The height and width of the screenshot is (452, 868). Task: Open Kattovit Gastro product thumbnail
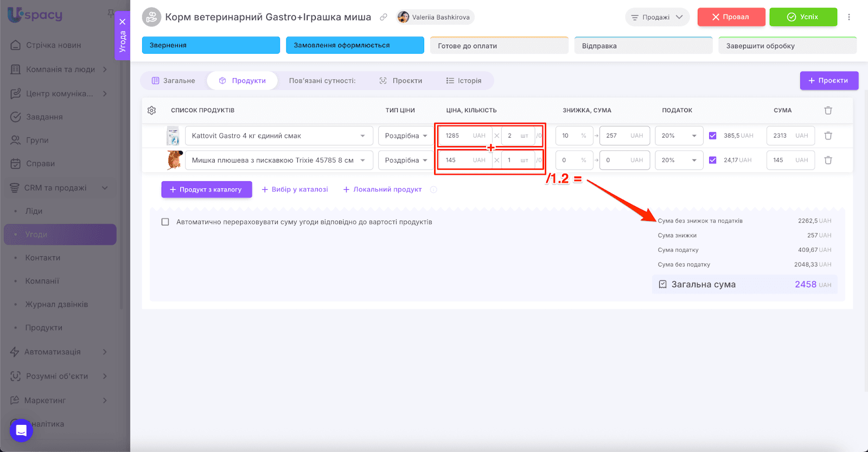(x=173, y=136)
